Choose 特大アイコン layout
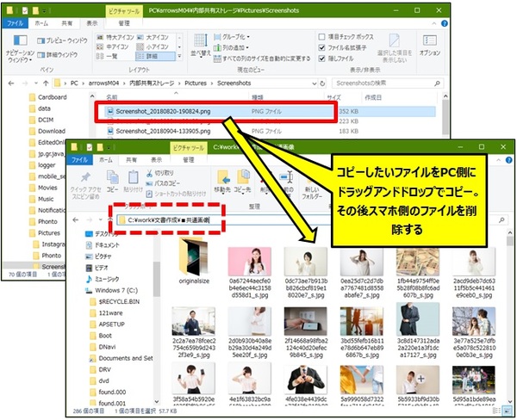 [115, 37]
